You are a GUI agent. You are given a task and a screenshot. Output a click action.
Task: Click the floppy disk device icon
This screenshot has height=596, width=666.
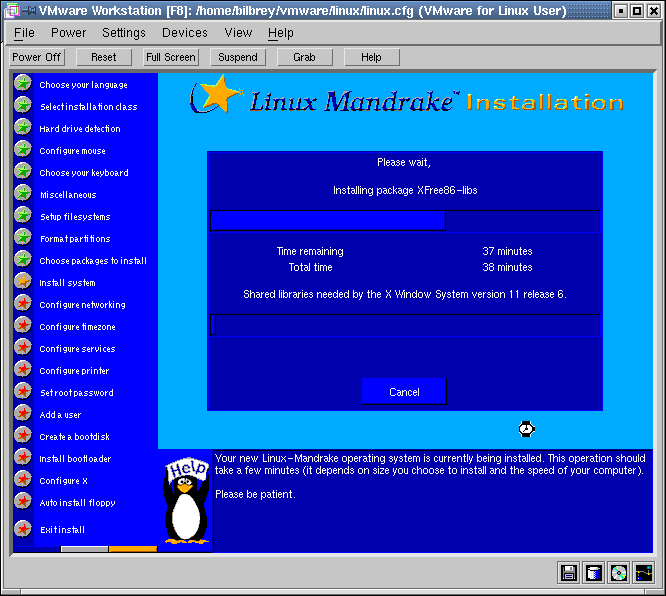point(569,573)
